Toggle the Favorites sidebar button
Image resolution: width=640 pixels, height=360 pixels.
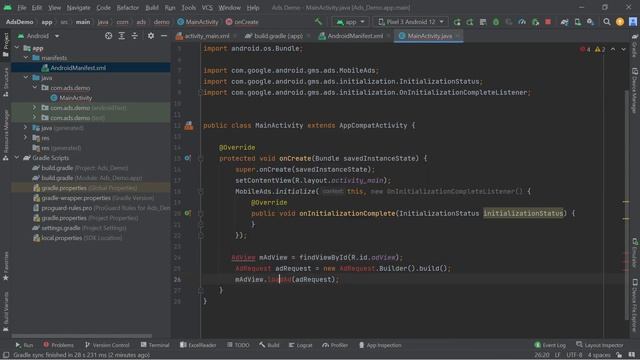(x=6, y=265)
